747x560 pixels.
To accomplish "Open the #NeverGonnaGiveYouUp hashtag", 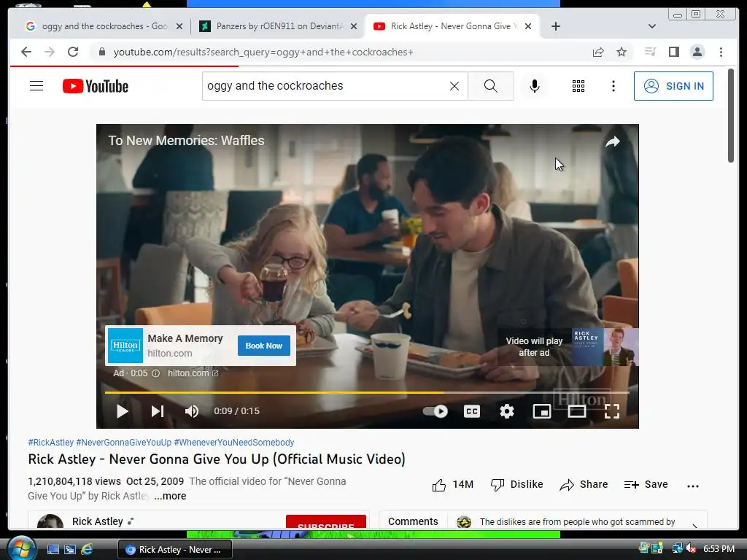I will [123, 443].
